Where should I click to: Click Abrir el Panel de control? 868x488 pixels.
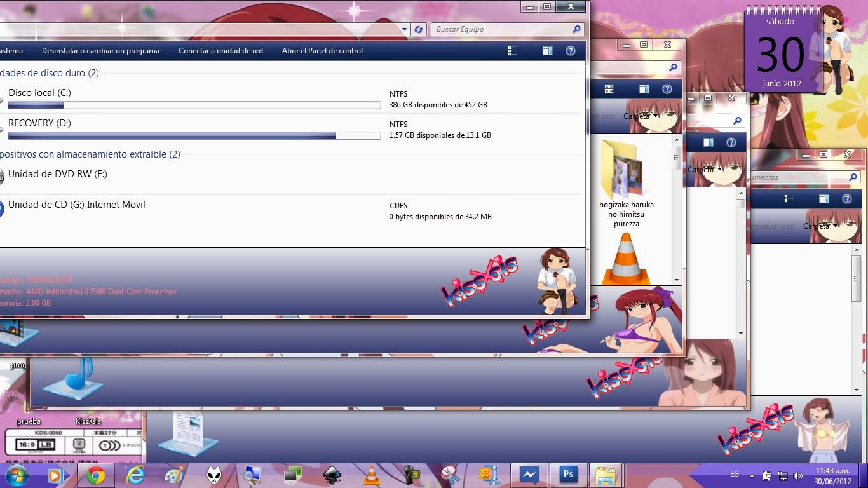[x=322, y=51]
